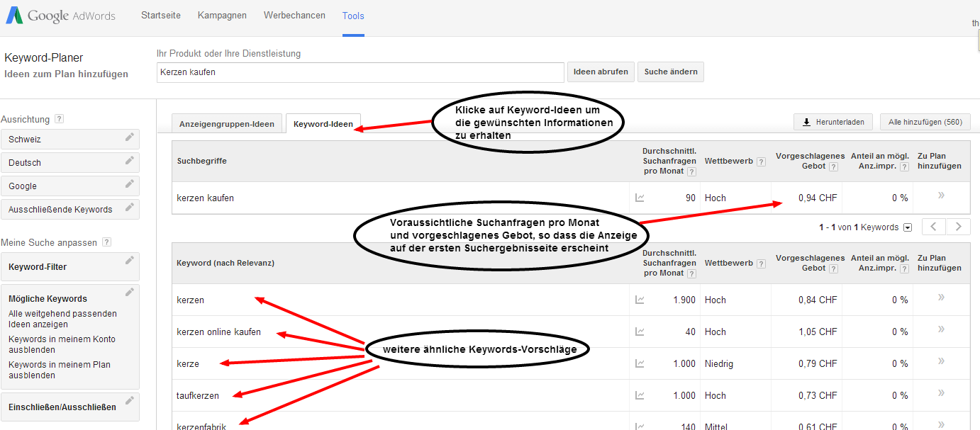Select the Schweiz targeting option
980x430 pixels.
pos(70,140)
